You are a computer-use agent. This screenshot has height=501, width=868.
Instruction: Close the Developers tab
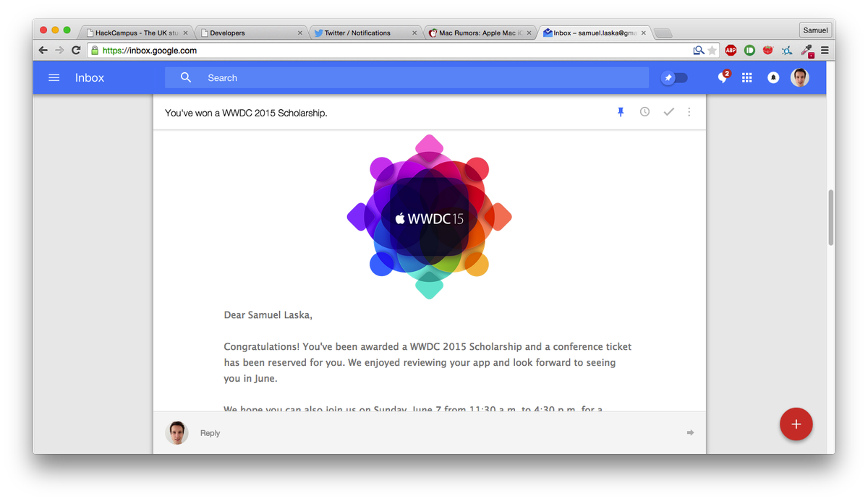(300, 33)
